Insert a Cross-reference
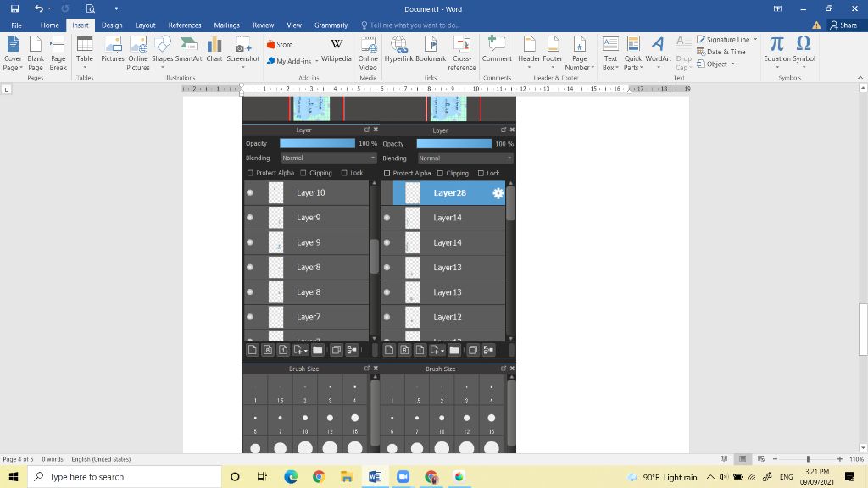The width and height of the screenshot is (868, 488). pyautogui.click(x=462, y=53)
